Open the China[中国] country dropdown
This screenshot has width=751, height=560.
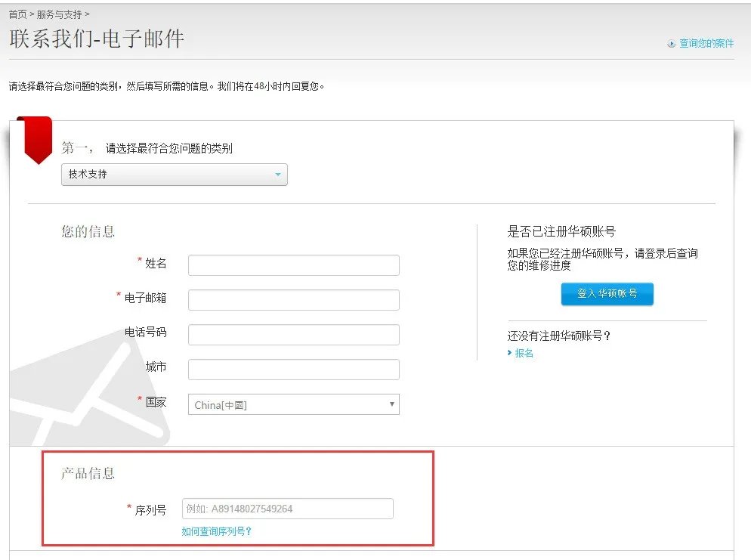point(293,404)
